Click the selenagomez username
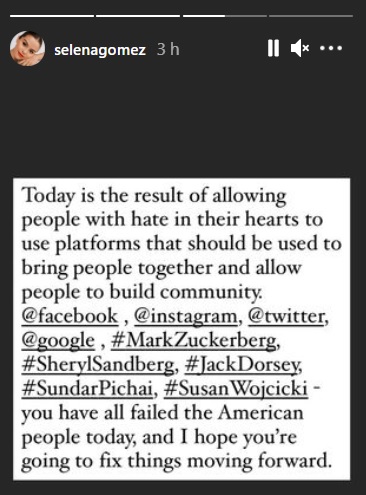 (100, 50)
